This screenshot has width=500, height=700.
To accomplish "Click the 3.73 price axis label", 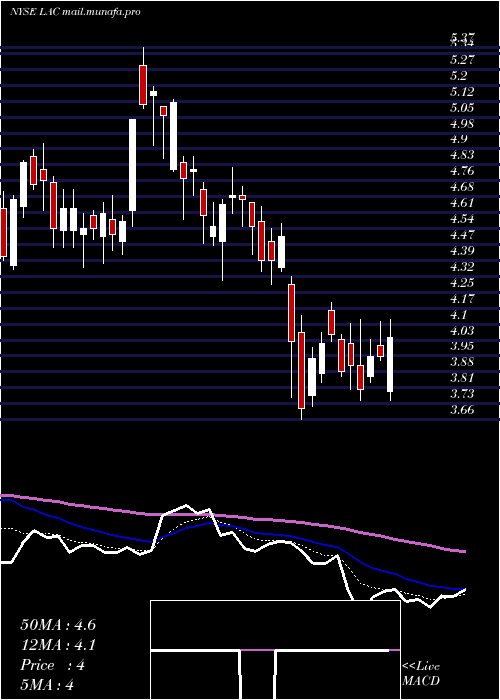I will (x=462, y=394).
